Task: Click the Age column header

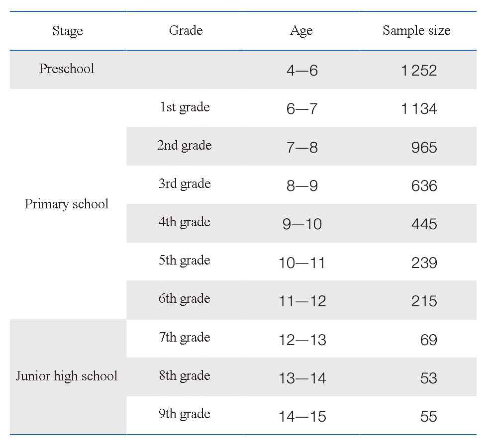Action: (301, 31)
